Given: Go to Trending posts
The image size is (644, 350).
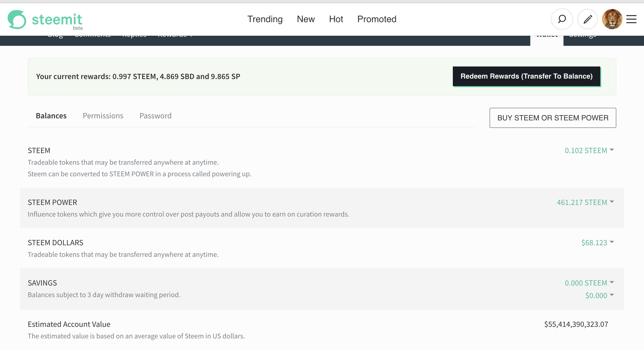Looking at the screenshot, I should tap(265, 19).
